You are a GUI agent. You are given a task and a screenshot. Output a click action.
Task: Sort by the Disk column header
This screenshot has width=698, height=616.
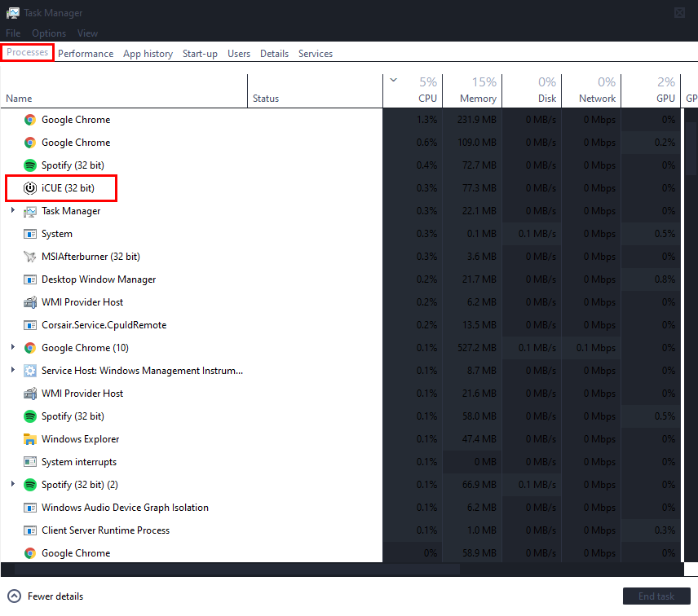(532, 91)
